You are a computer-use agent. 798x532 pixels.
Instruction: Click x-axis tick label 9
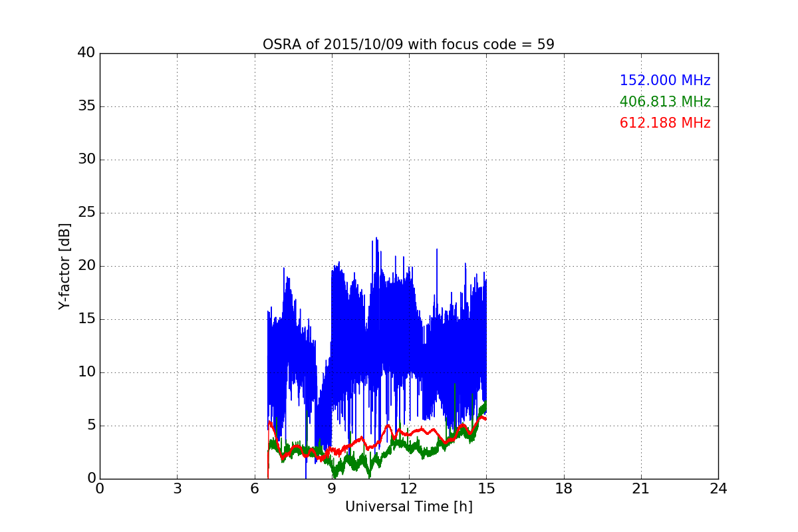pyautogui.click(x=332, y=489)
